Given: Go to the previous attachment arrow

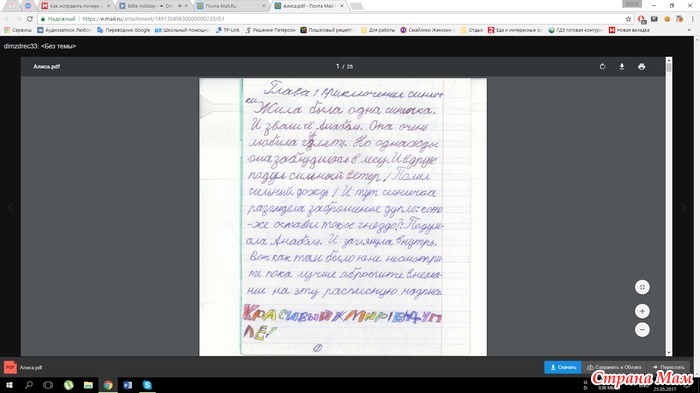Looking at the screenshot, I should pyautogui.click(x=11, y=207).
